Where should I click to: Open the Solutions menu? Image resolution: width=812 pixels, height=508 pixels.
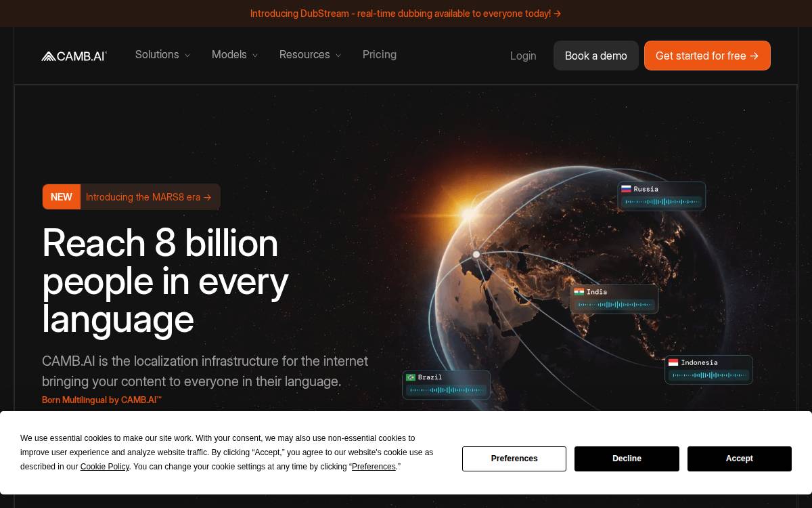pos(163,55)
